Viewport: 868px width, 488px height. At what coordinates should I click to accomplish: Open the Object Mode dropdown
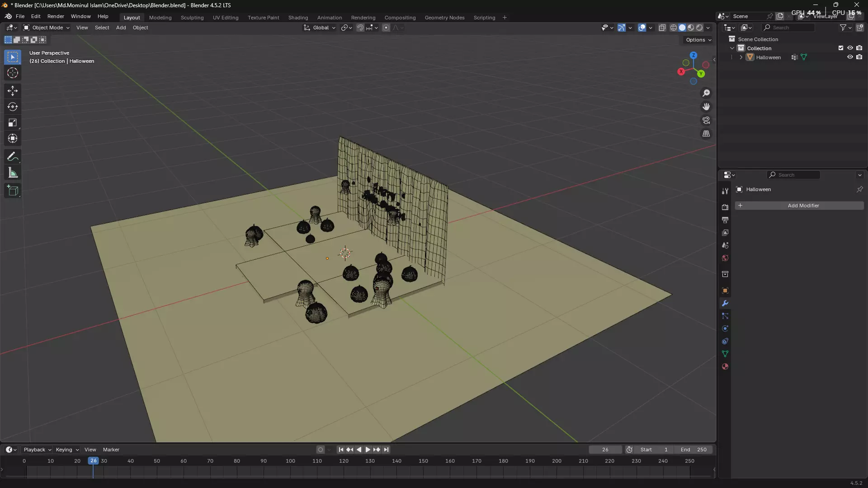coord(47,28)
